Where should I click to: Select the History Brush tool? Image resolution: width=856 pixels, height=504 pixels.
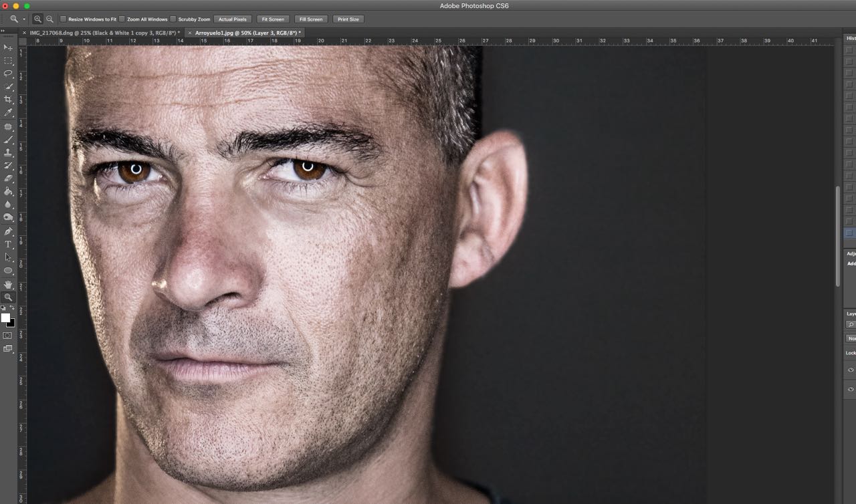click(8, 165)
